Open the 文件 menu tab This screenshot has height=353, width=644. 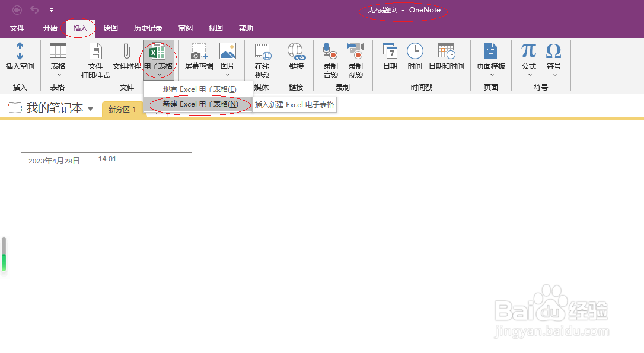click(17, 28)
